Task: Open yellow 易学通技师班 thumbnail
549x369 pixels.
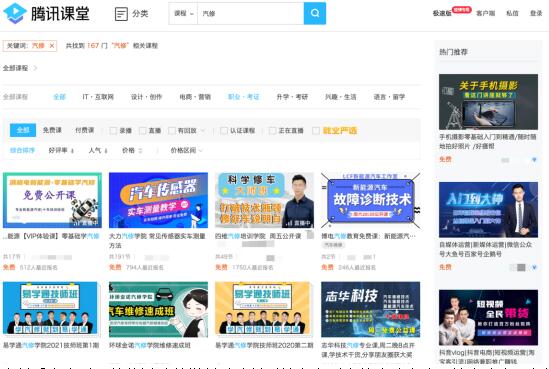Action: pos(263,308)
